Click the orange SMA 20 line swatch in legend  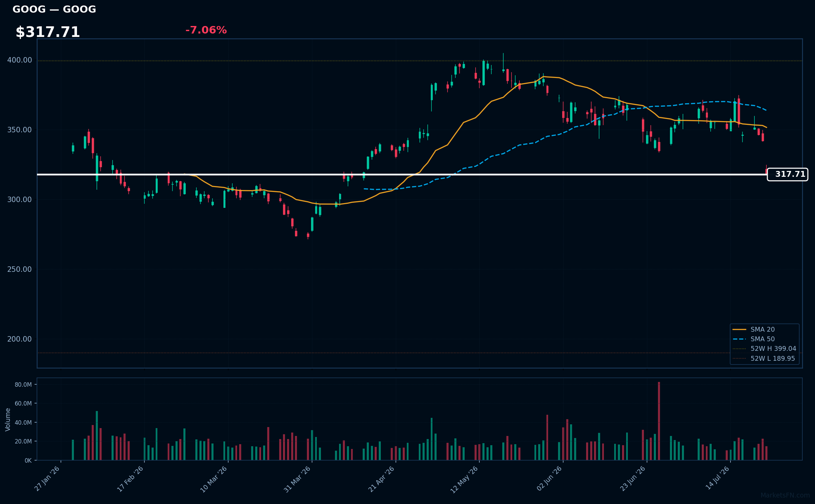[x=739, y=330]
